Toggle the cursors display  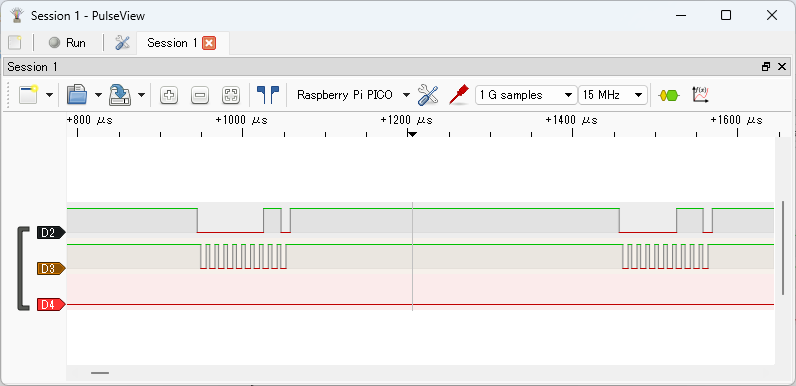[268, 95]
